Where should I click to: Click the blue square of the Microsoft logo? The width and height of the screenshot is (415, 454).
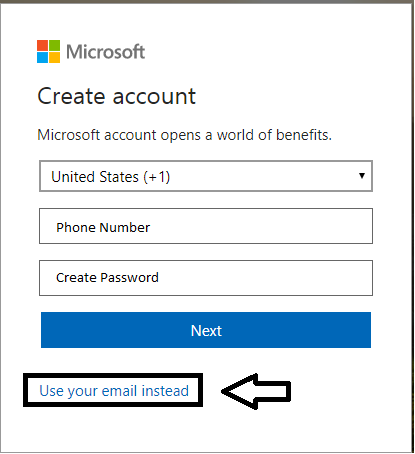pos(42,57)
